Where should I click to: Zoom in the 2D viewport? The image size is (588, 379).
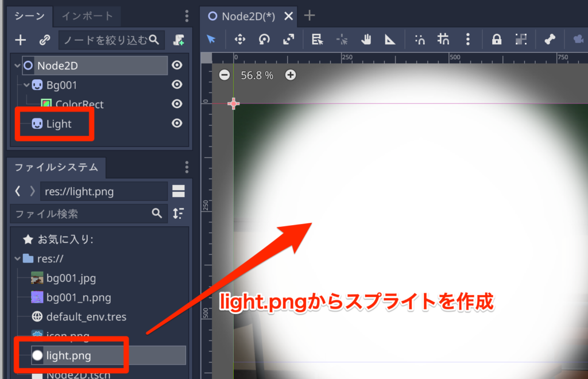pyautogui.click(x=290, y=75)
